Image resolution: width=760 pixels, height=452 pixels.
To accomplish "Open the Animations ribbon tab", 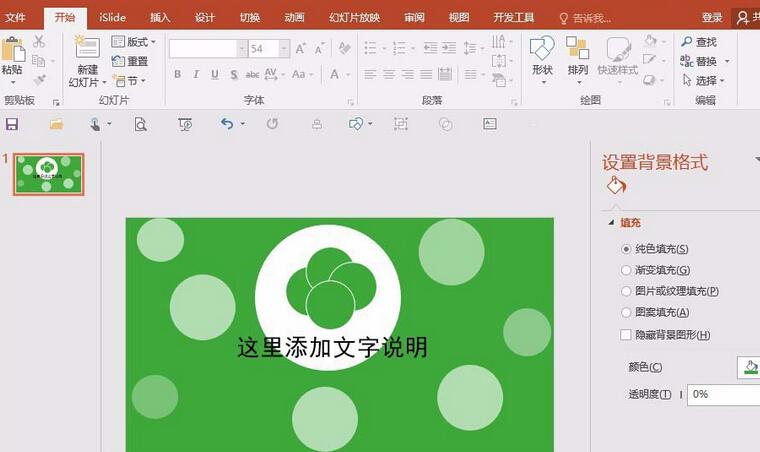I will point(294,17).
